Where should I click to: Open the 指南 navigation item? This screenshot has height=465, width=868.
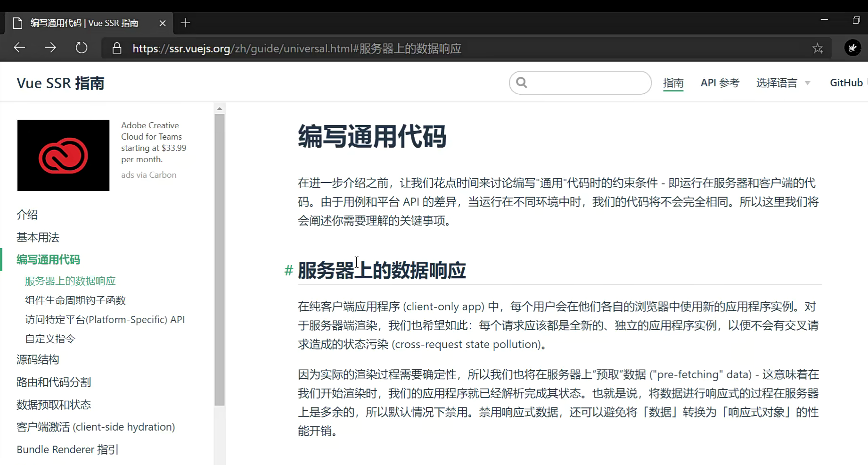coord(673,83)
